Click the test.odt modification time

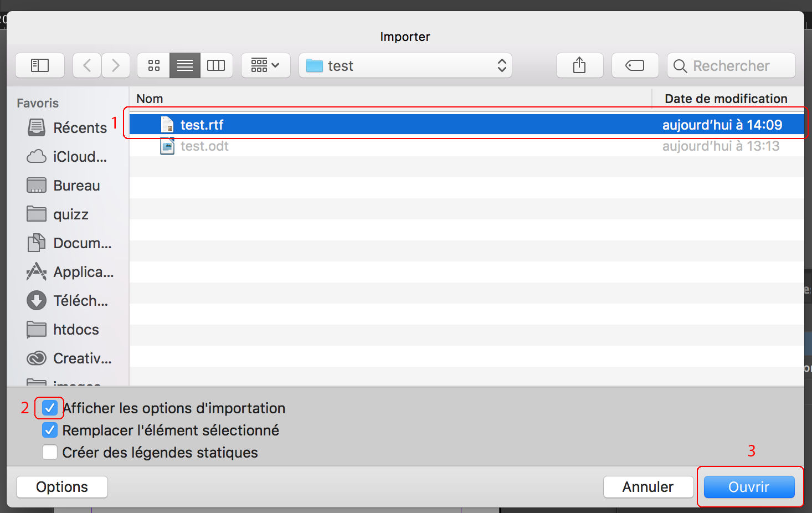coord(721,146)
